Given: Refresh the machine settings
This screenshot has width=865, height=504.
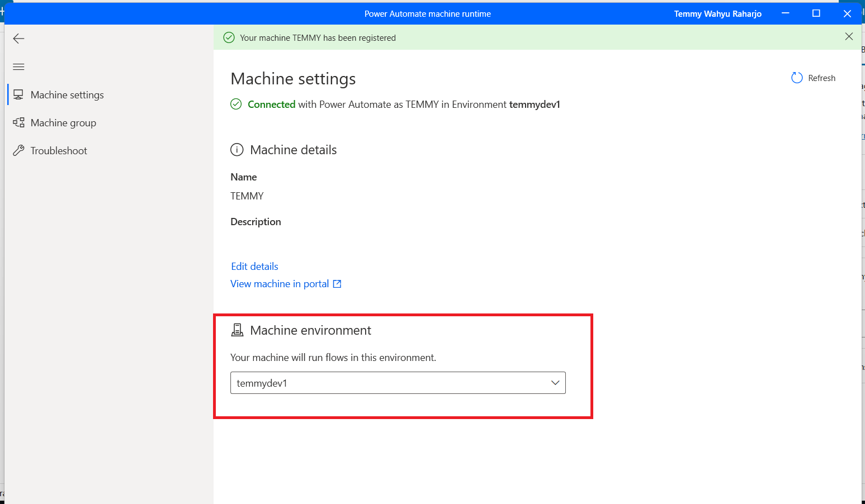Looking at the screenshot, I should point(814,78).
